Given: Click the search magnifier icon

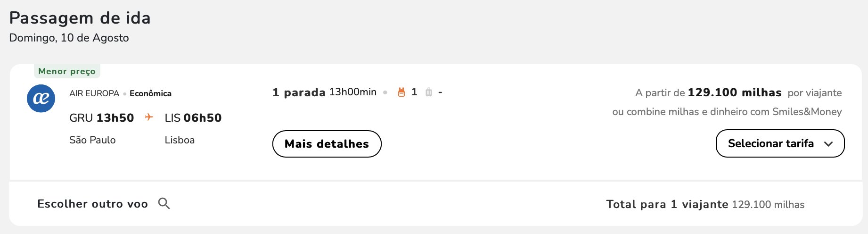Looking at the screenshot, I should (x=164, y=203).
